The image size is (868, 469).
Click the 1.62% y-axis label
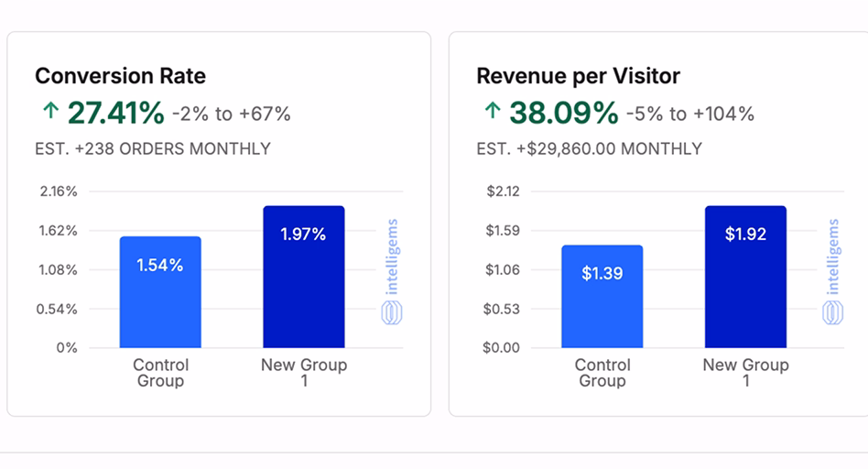click(x=58, y=230)
